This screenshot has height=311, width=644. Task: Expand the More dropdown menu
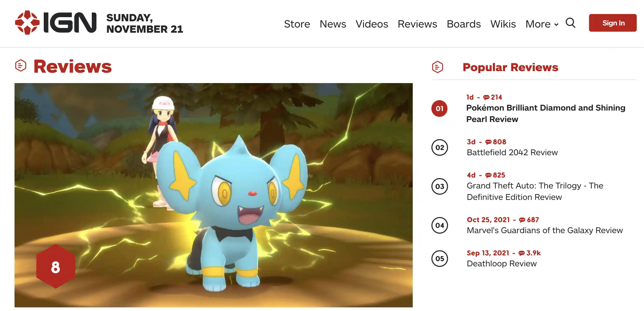[x=542, y=24]
